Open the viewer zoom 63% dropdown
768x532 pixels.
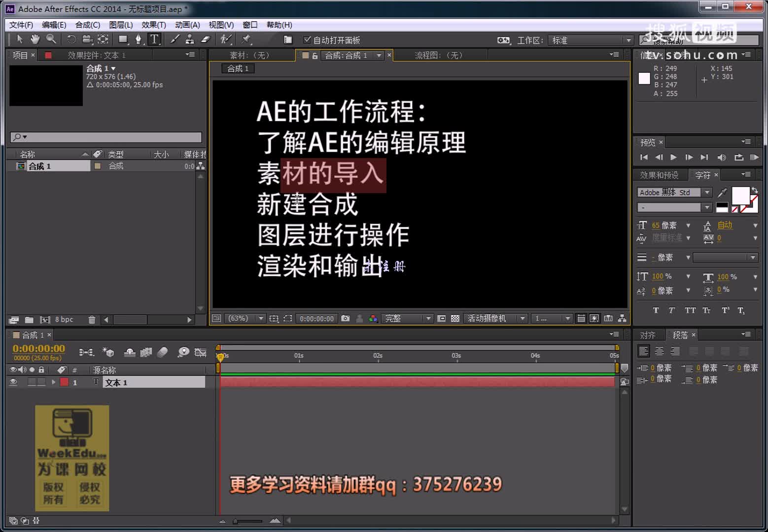[x=245, y=318]
